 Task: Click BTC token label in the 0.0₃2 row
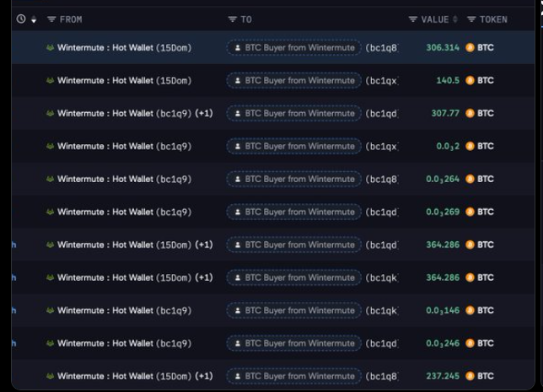coord(486,147)
